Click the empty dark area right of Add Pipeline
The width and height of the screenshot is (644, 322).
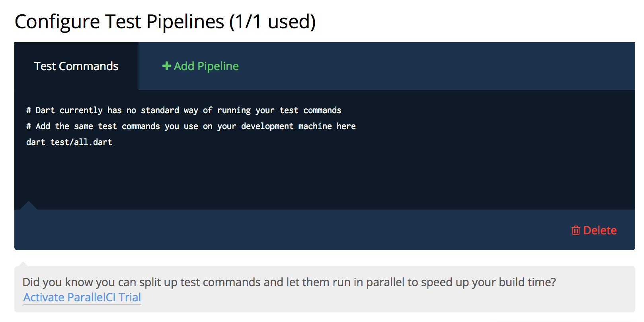438,66
